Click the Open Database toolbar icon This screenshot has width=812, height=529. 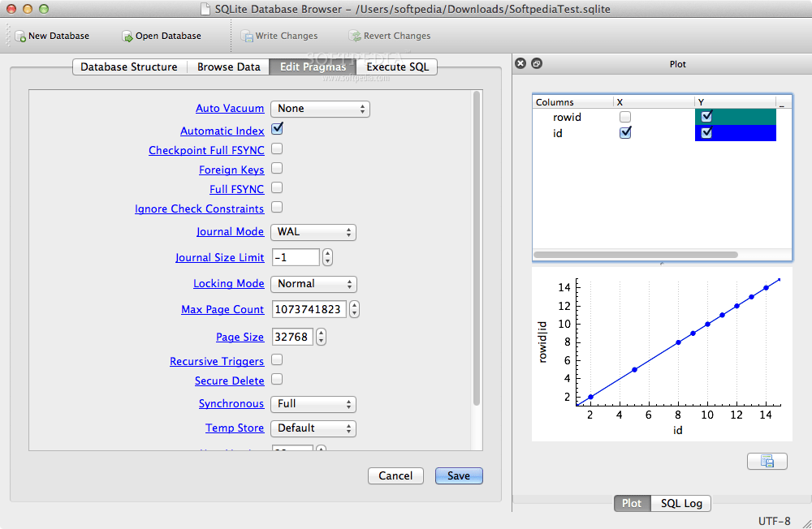(x=127, y=37)
